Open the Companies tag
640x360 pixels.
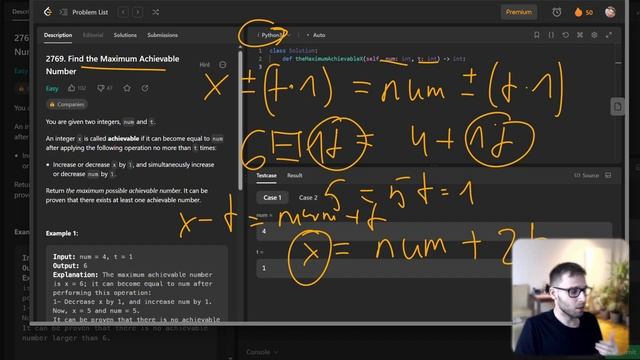pos(67,104)
